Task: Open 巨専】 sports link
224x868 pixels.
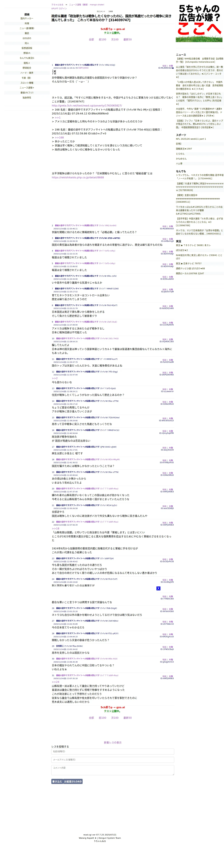Action: [179, 144]
